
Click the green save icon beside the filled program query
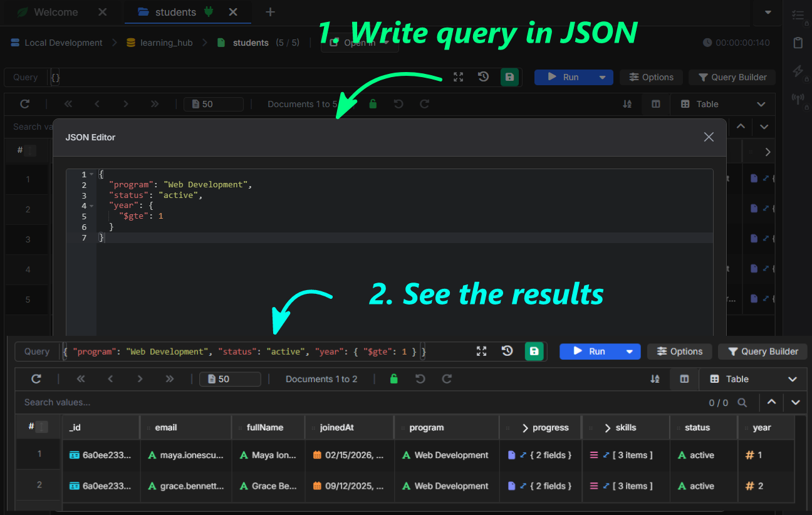tap(534, 351)
